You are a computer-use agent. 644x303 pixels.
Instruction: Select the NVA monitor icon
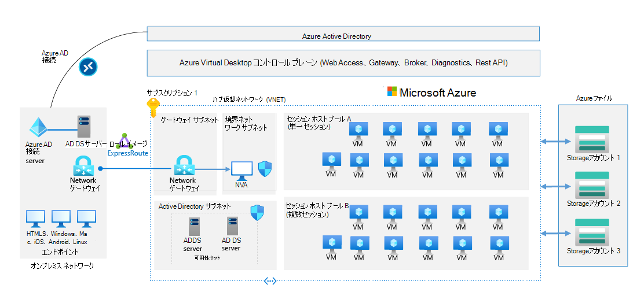tap(242, 171)
